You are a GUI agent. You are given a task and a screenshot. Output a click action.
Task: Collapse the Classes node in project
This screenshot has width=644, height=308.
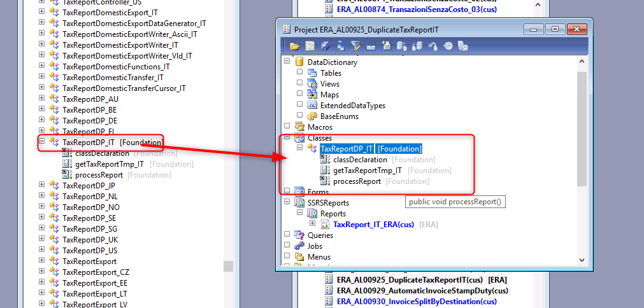pyautogui.click(x=287, y=138)
